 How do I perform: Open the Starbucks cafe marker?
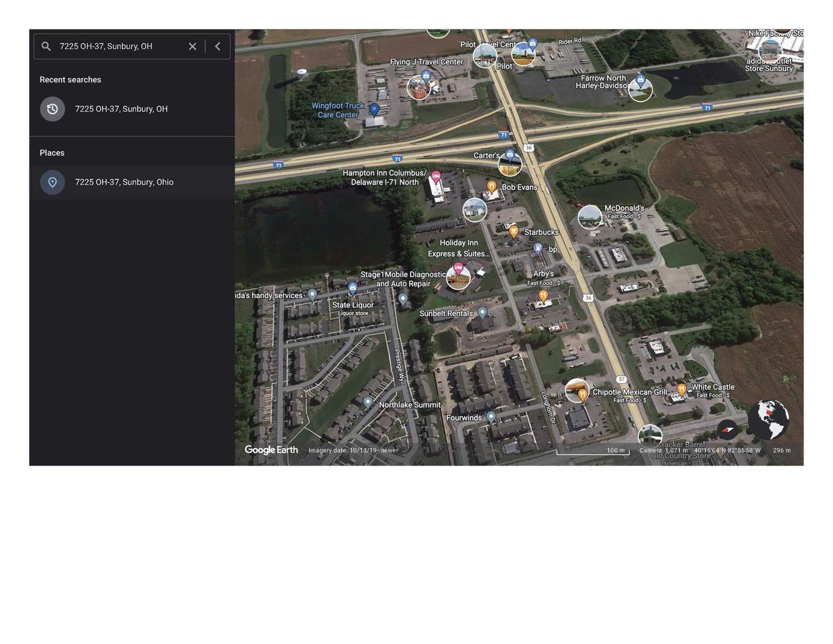(514, 232)
